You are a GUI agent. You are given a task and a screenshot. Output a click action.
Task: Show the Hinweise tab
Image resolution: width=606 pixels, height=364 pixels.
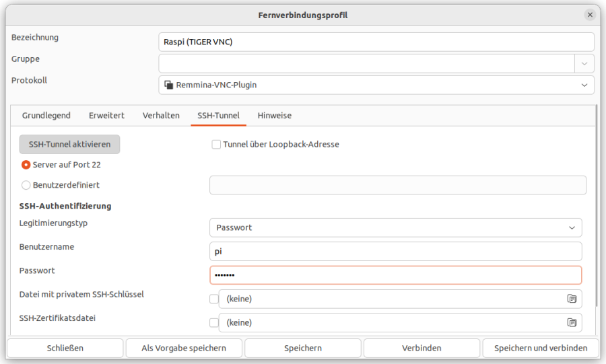pos(275,115)
